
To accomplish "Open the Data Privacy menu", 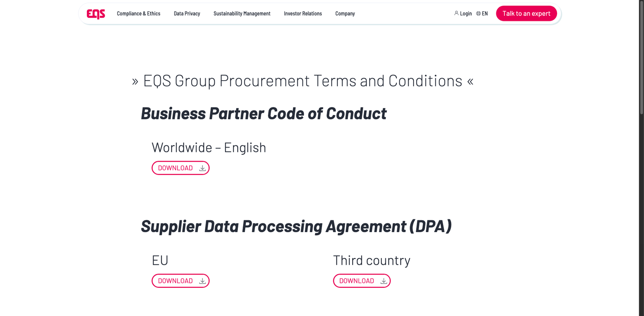I will 187,14.
